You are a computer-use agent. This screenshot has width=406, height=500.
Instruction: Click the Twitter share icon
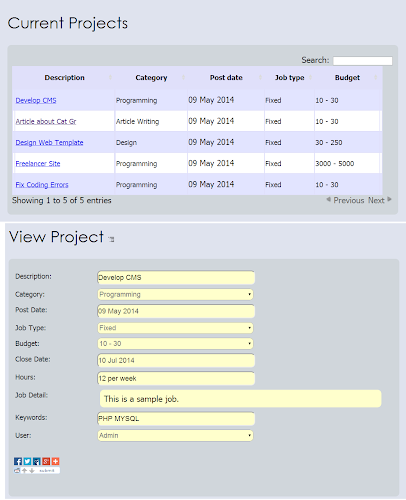[x=27, y=461]
